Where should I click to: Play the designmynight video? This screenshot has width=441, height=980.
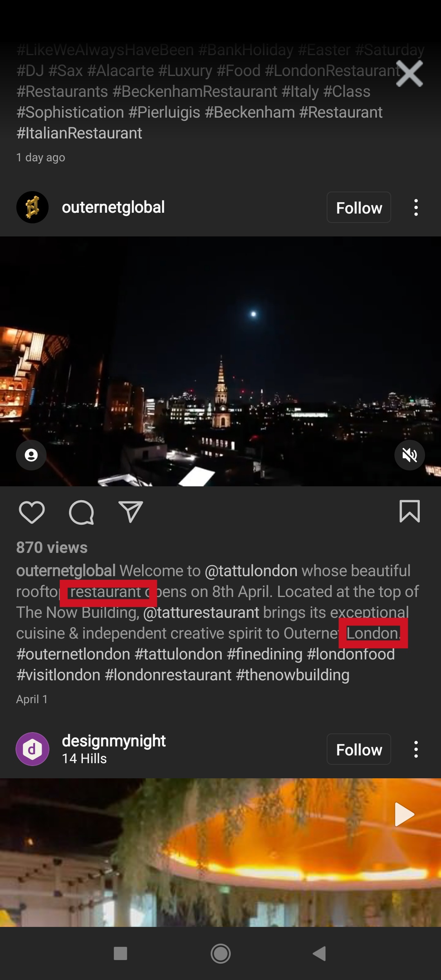click(403, 814)
